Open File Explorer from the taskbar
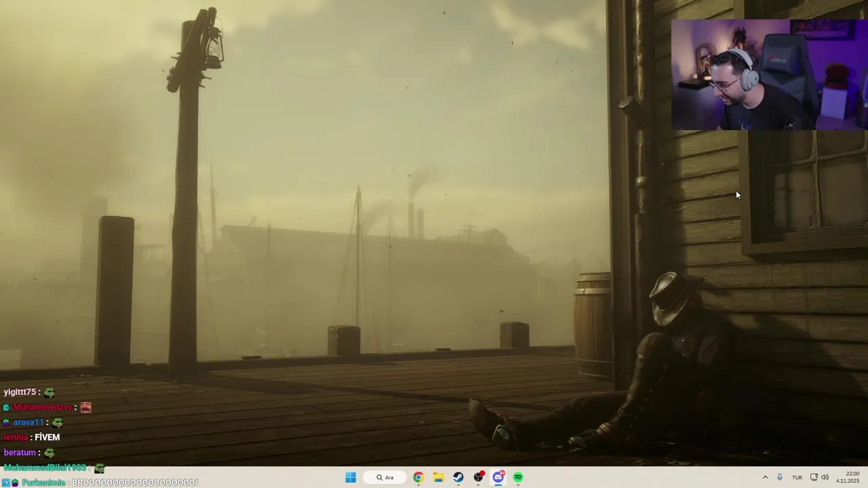868x488 pixels. (438, 477)
